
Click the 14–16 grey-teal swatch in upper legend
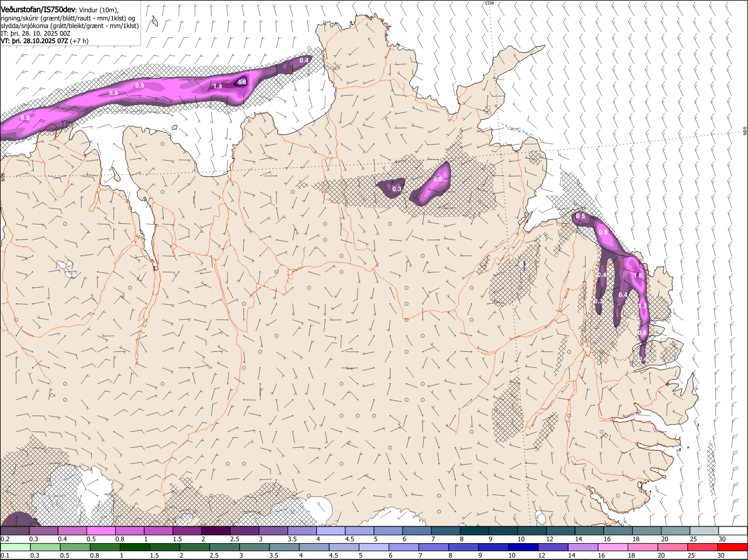589,531
